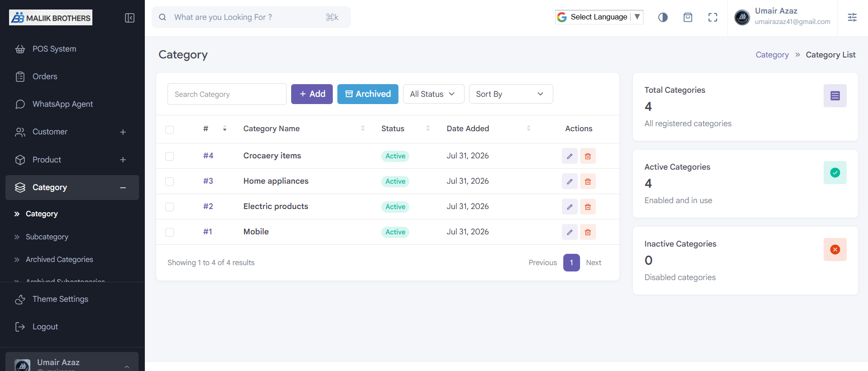Open the Sort By dropdown

tap(511, 94)
